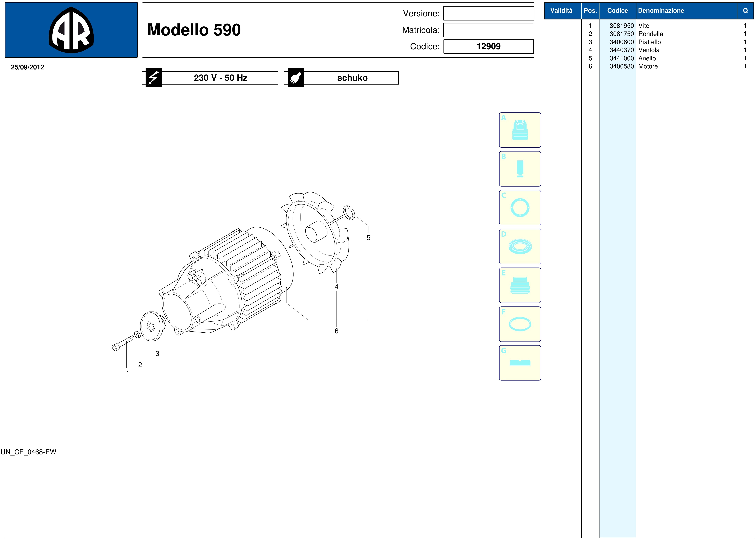Viewport: 756px width, 539px height.
Task: Click the schuko plug label
Action: [352, 78]
